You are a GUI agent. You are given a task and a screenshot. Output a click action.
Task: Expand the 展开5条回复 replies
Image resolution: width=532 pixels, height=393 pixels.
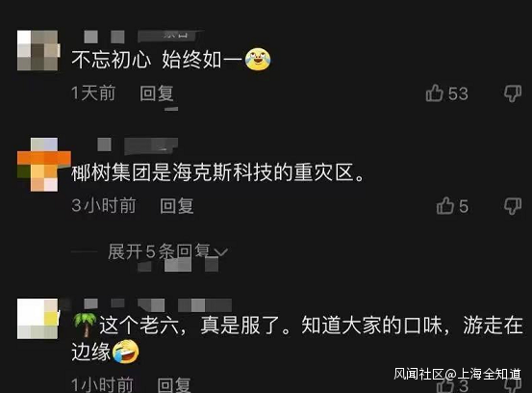click(x=159, y=251)
